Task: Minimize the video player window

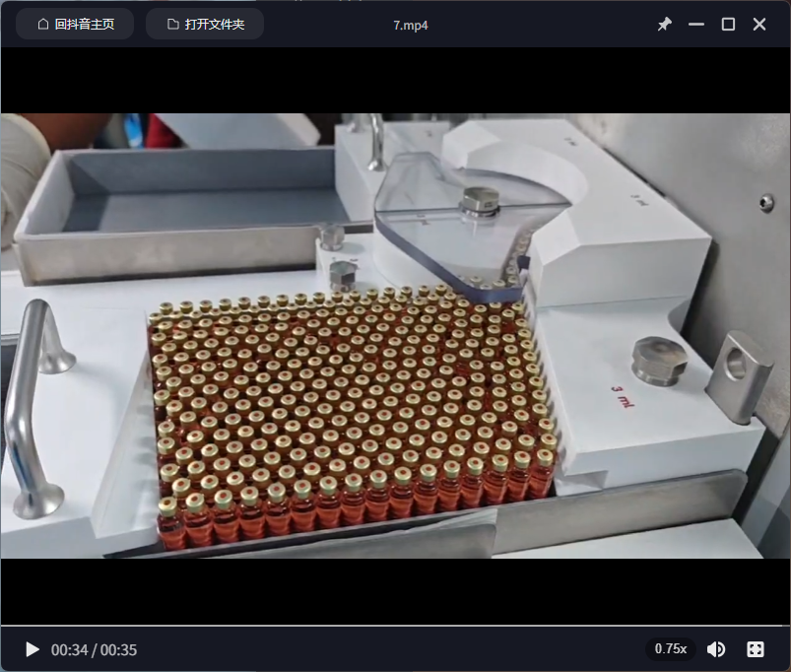Action: tap(696, 25)
